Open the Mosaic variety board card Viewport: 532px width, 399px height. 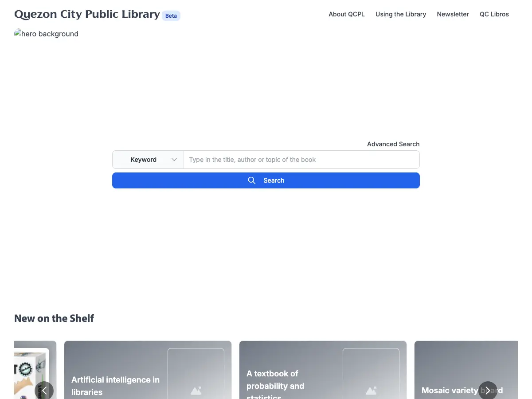click(466, 370)
